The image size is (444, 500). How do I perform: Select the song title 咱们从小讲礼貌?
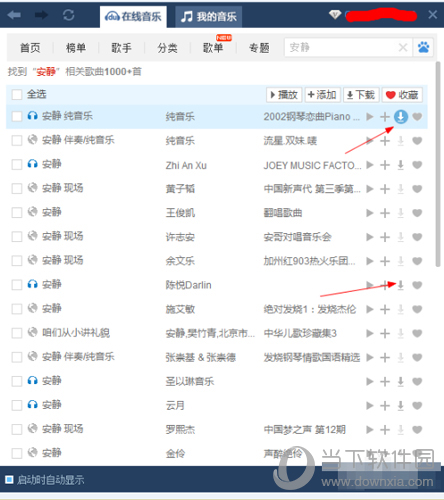(x=76, y=333)
